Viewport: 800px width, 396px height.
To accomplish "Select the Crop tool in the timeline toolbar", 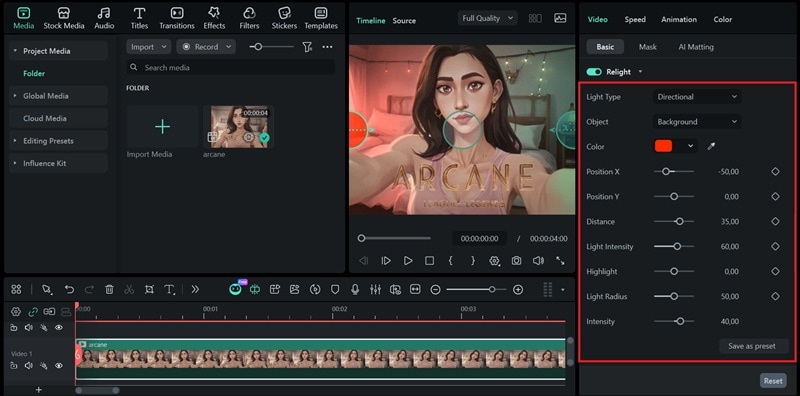I will pyautogui.click(x=149, y=290).
